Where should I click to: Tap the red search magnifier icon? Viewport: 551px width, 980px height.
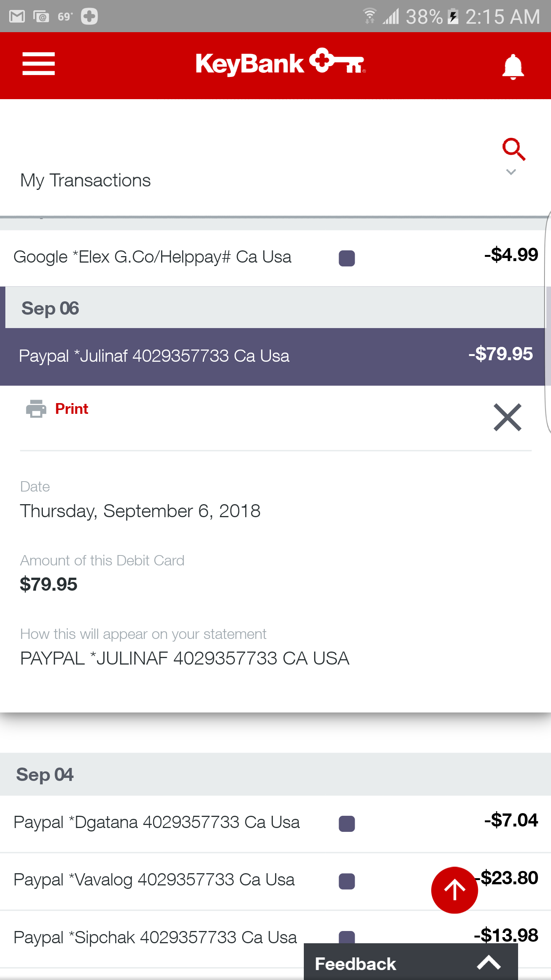click(514, 149)
